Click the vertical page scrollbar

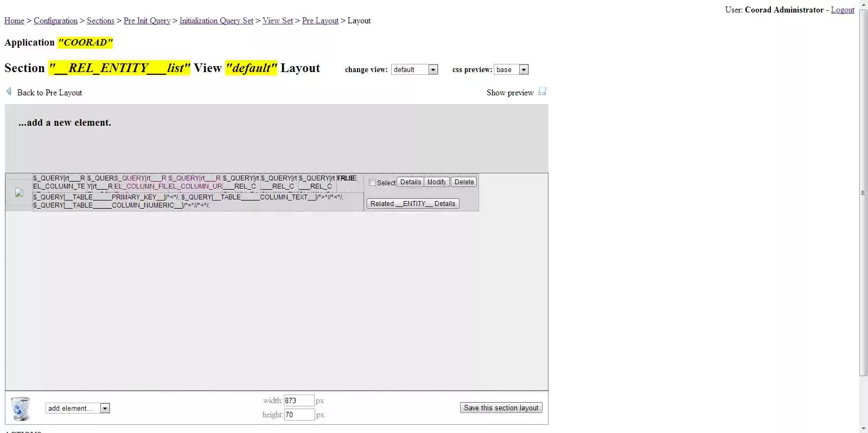(x=863, y=192)
